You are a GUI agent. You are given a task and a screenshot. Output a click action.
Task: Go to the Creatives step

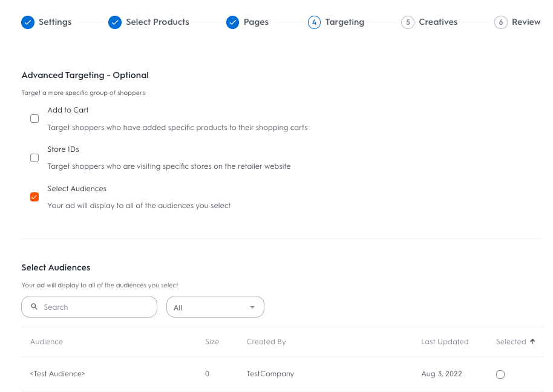pos(438,22)
